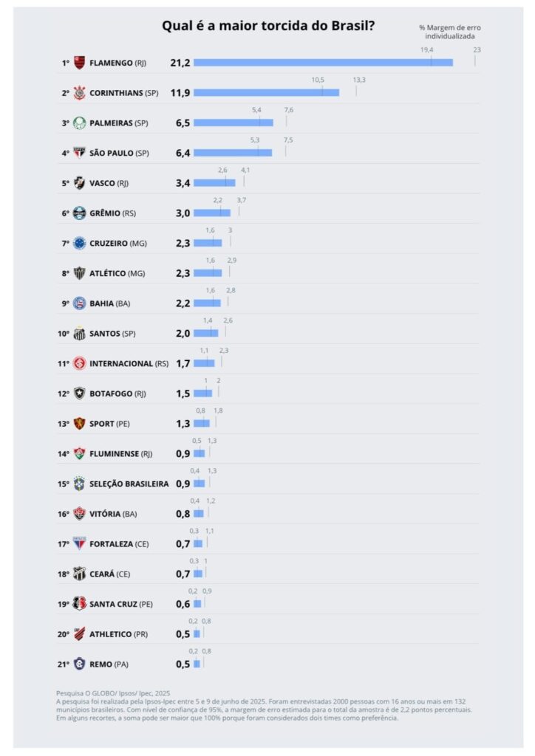
Task: Click the 'Margem de erro individualizada' legend
Action: (449, 32)
